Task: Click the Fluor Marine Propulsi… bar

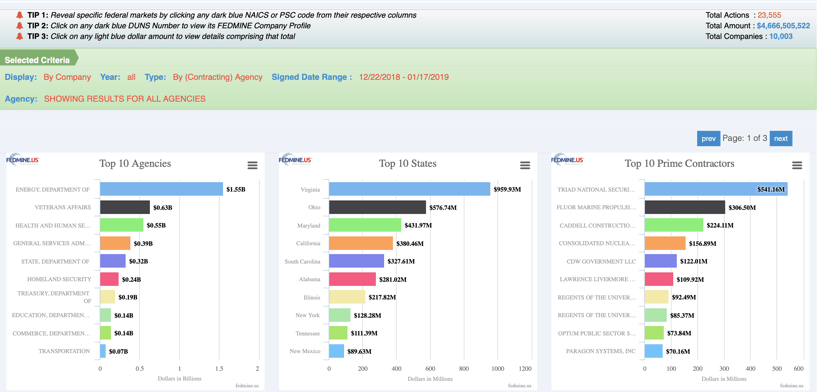Action: click(x=685, y=207)
